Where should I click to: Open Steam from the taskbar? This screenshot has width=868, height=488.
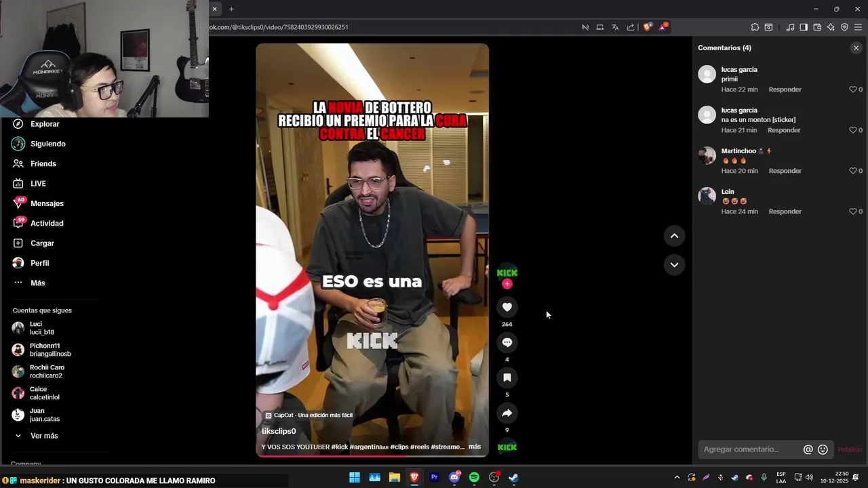click(513, 477)
